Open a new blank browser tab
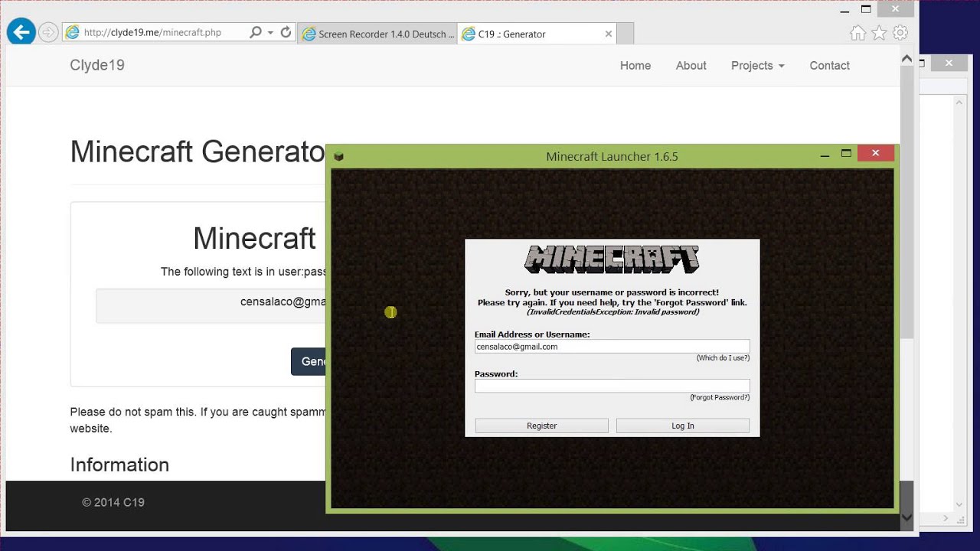The width and height of the screenshot is (980, 551). point(625,34)
